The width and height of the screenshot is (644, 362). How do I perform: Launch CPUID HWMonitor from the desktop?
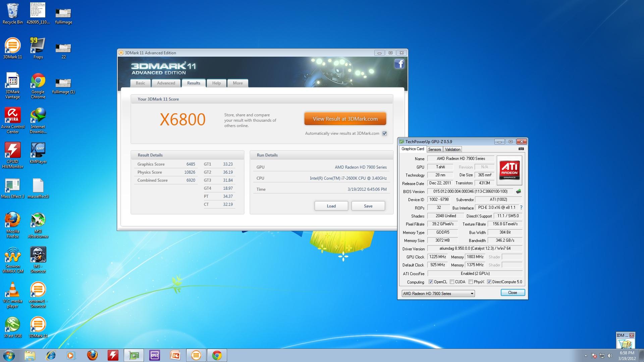point(13,155)
